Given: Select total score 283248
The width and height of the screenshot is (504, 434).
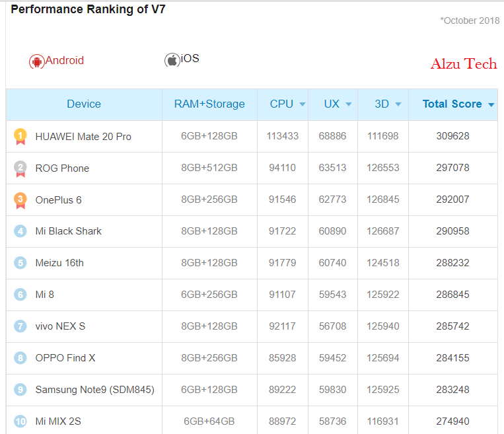Looking at the screenshot, I should (x=452, y=390).
